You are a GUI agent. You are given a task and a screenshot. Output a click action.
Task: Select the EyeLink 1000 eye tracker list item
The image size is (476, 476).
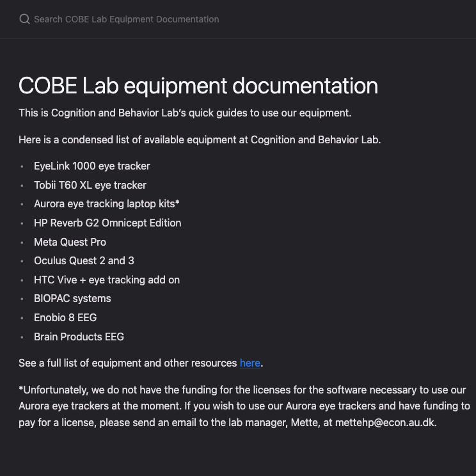coord(92,166)
